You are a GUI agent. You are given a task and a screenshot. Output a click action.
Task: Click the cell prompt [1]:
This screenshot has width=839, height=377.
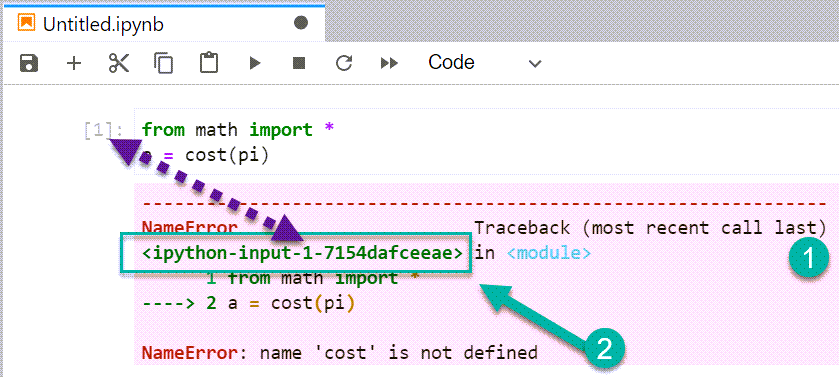(103, 130)
